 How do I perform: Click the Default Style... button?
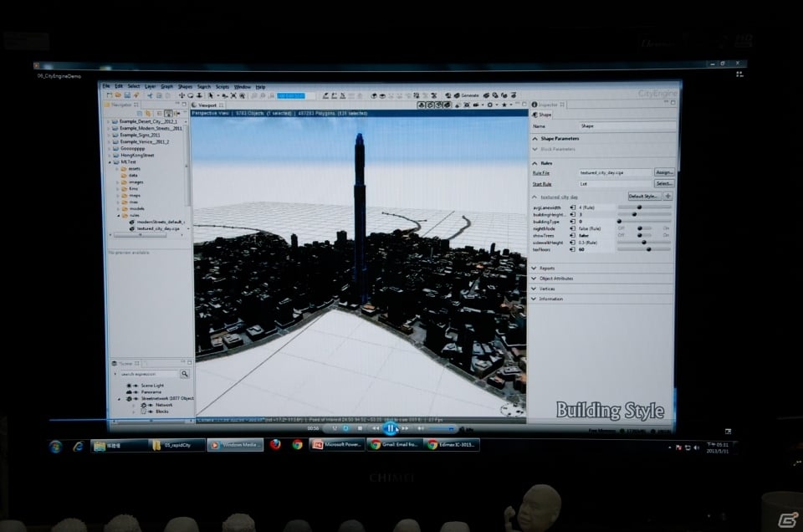coord(644,196)
